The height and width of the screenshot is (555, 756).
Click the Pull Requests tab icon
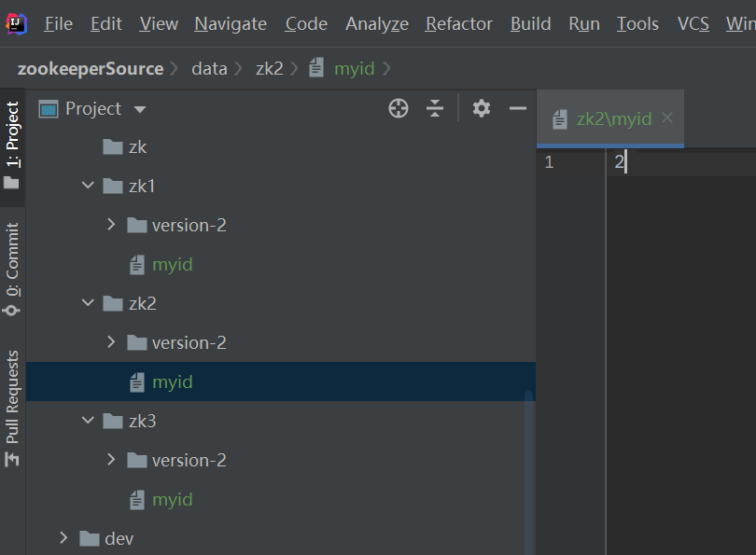[x=11, y=459]
